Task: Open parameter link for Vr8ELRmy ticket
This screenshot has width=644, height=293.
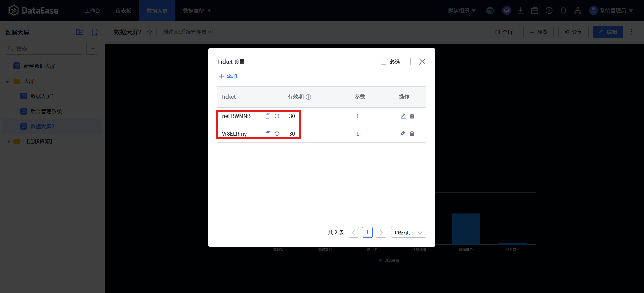Action: point(358,134)
